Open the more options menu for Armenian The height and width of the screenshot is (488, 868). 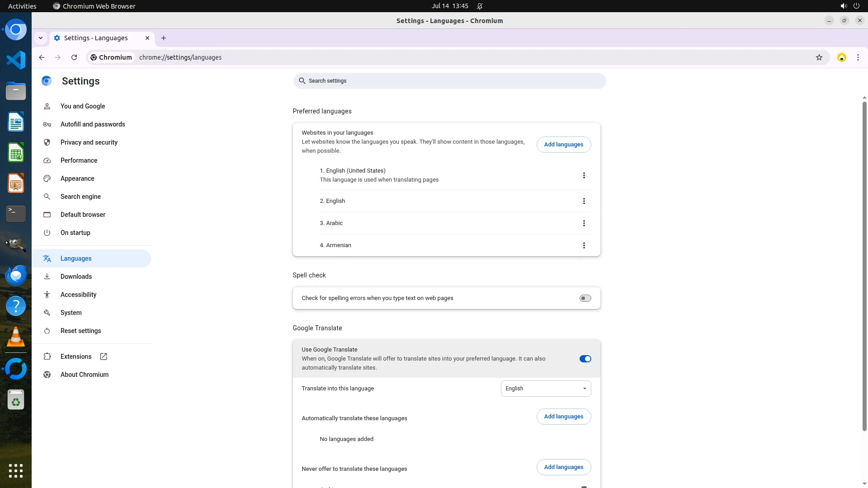point(584,245)
